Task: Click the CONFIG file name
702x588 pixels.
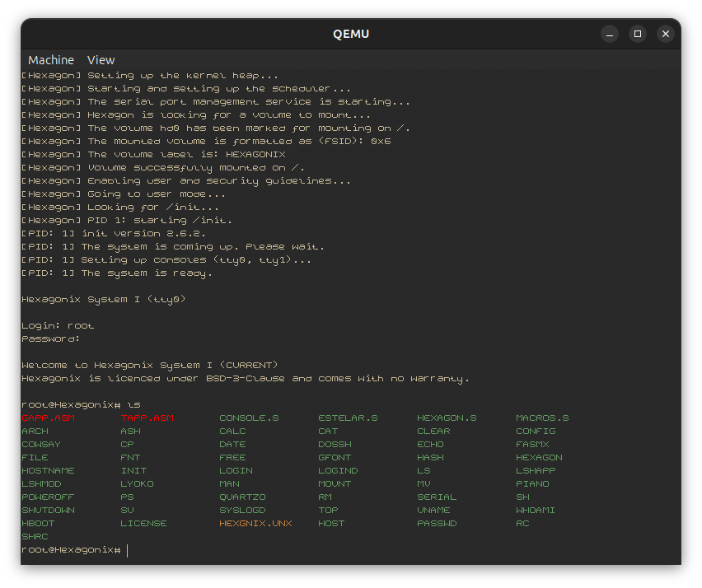Action: [536, 432]
